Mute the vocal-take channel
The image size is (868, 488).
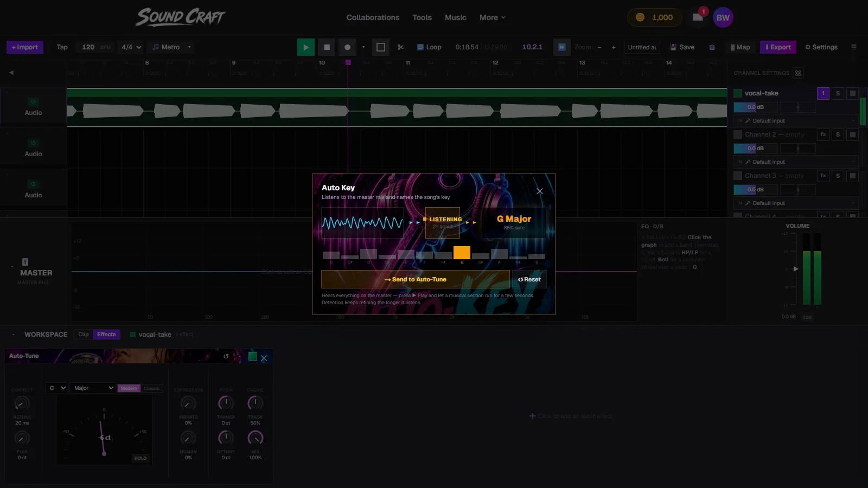tap(853, 93)
